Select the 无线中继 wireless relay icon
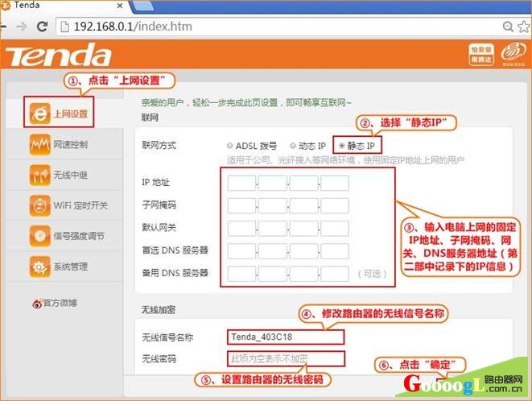Screen dimensions: 532x401 coord(40,175)
